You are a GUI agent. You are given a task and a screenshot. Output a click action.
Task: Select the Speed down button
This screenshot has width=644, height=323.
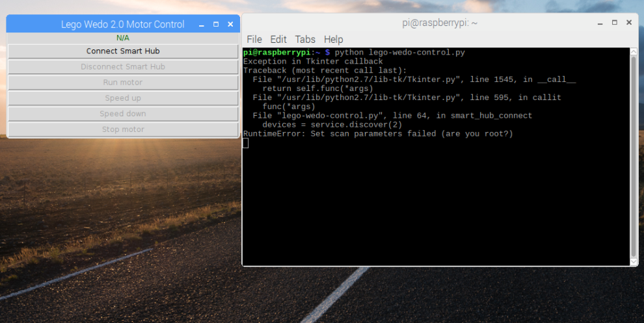pyautogui.click(x=123, y=114)
